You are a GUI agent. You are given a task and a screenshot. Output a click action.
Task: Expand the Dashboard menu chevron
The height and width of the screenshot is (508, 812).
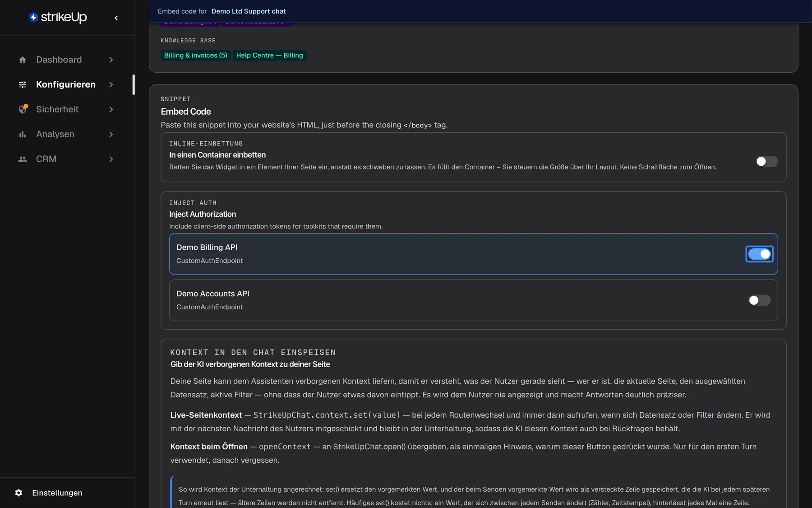coord(111,60)
